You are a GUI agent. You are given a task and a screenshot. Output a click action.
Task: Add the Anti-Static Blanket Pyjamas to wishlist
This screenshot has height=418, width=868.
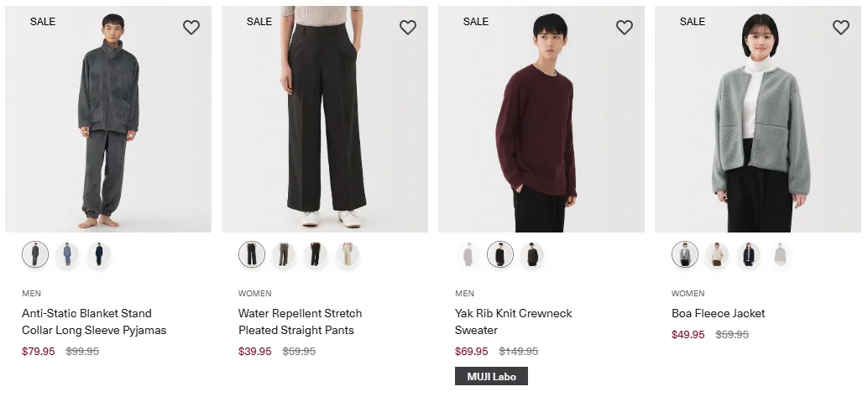191,27
